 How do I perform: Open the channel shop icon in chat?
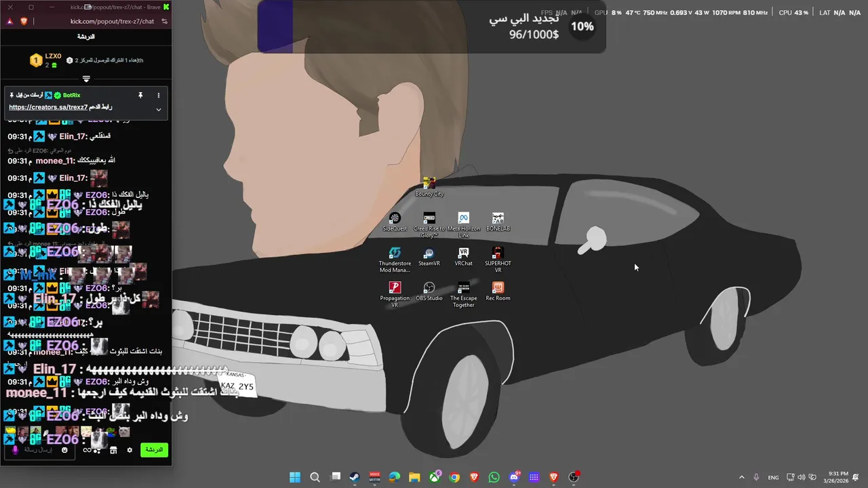(x=113, y=450)
